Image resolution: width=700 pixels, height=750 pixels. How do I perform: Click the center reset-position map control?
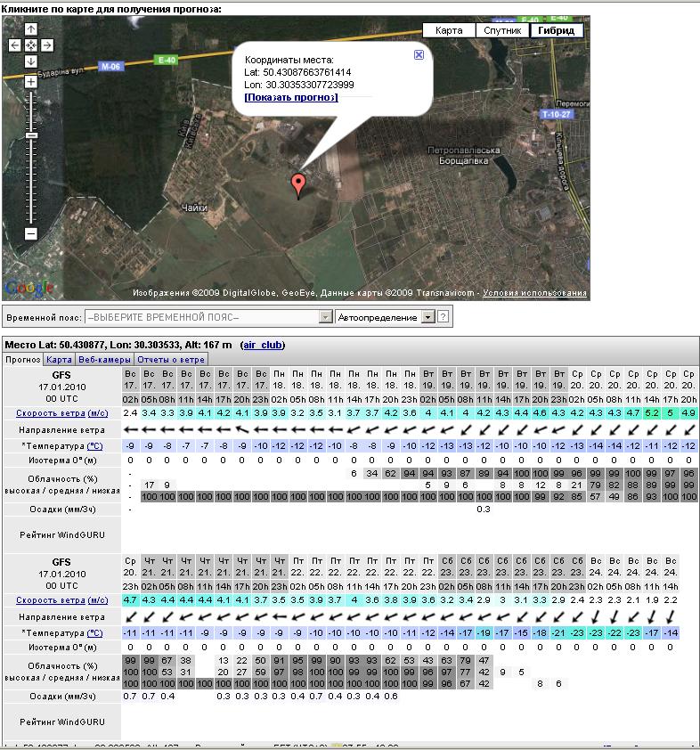pyautogui.click(x=31, y=45)
